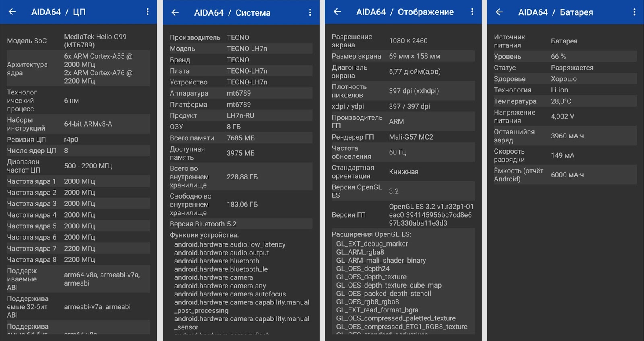Tap the Рендерер ГП Mali-G57 row

(x=403, y=137)
